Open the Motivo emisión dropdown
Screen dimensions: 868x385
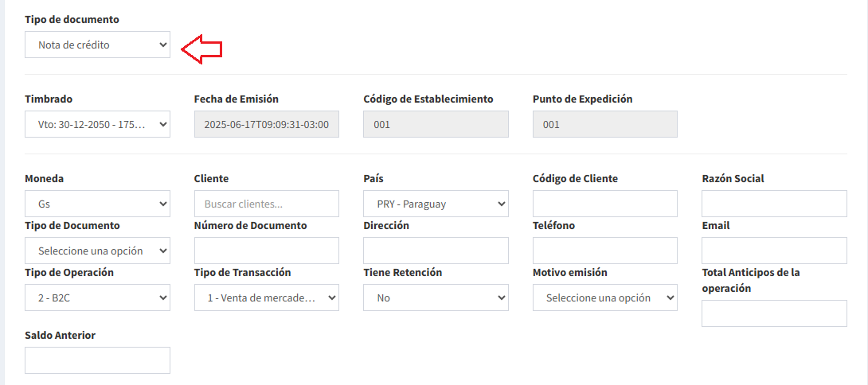pos(605,297)
